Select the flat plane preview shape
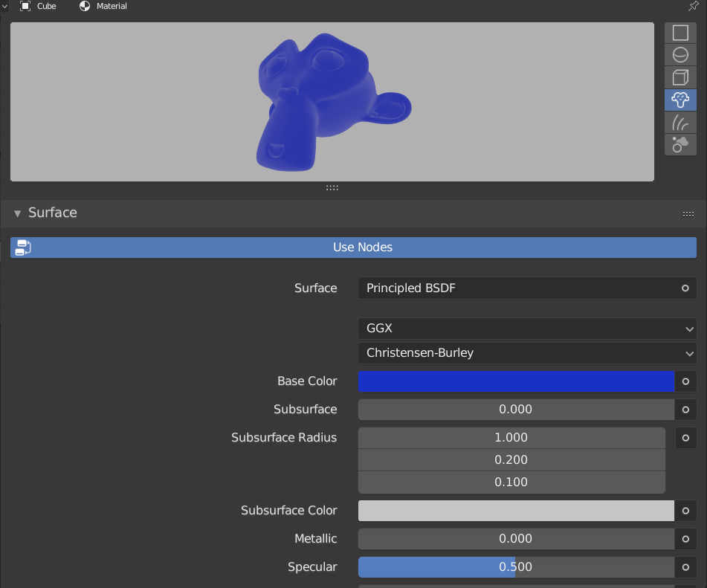 [680, 33]
